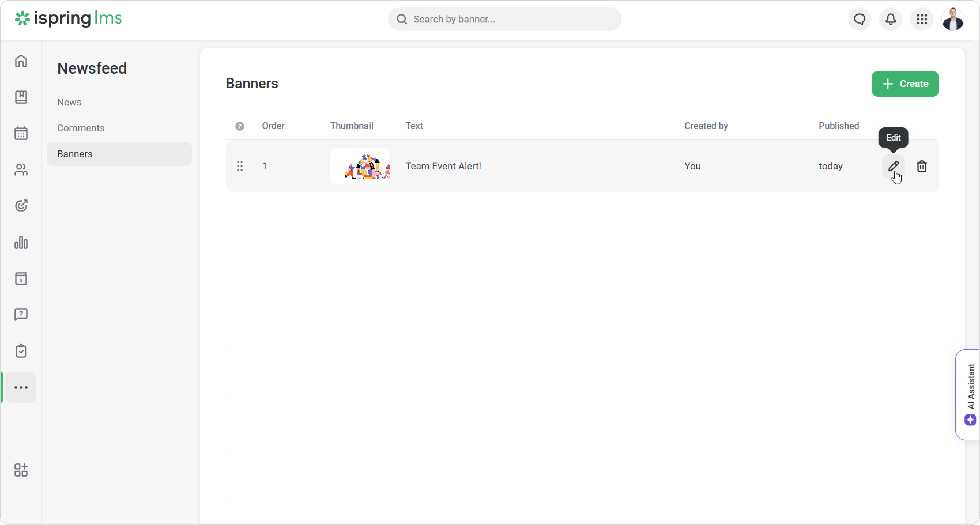Expand the three-dots More sidebar item
Image resolution: width=980 pixels, height=525 pixels.
21,387
